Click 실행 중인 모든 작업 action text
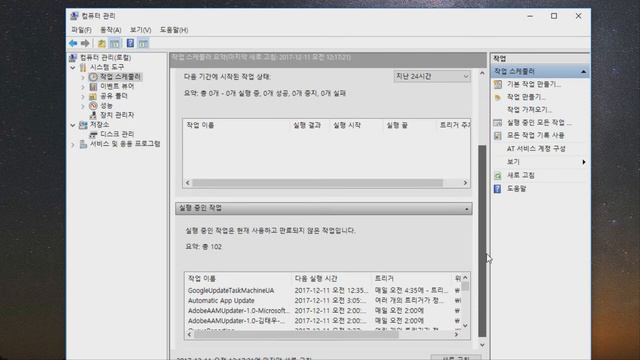The image size is (640, 360). click(539, 122)
